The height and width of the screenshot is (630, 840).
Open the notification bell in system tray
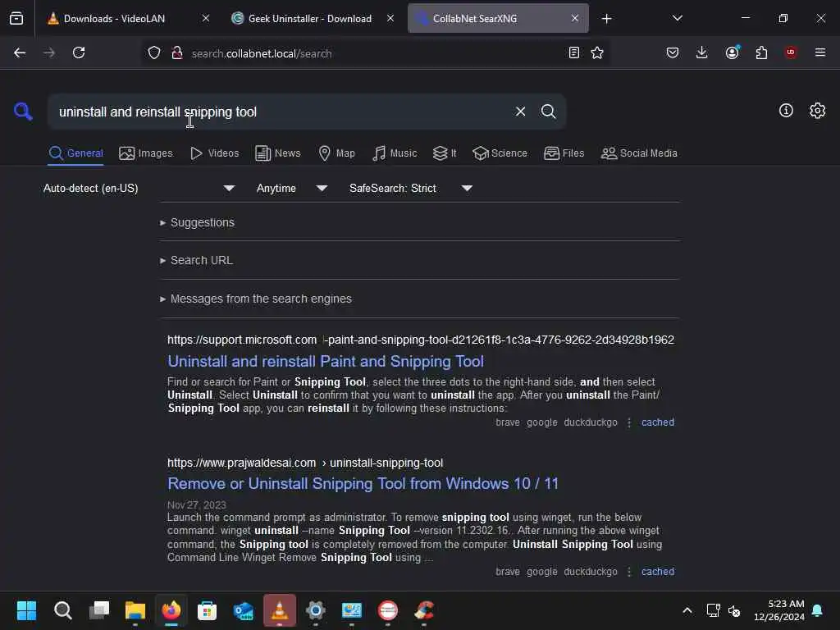[817, 610]
